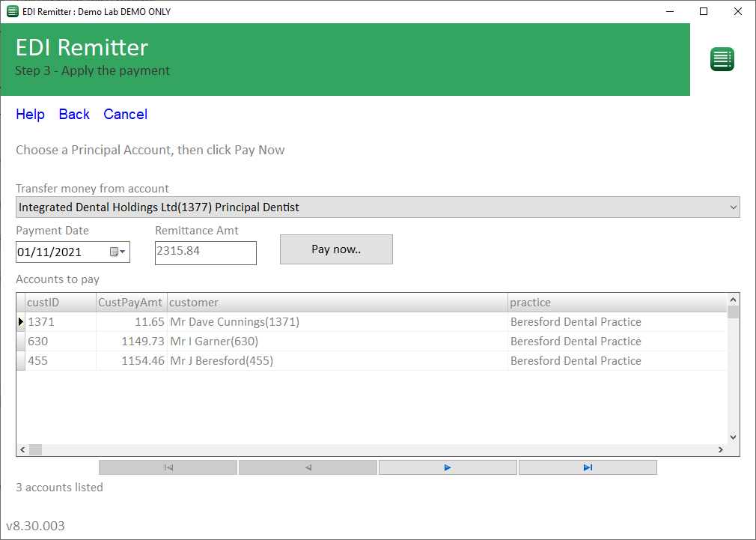Screen dimensions: 756x540
Task: Click the record selector arrow beside custID 1371
Action: point(21,321)
